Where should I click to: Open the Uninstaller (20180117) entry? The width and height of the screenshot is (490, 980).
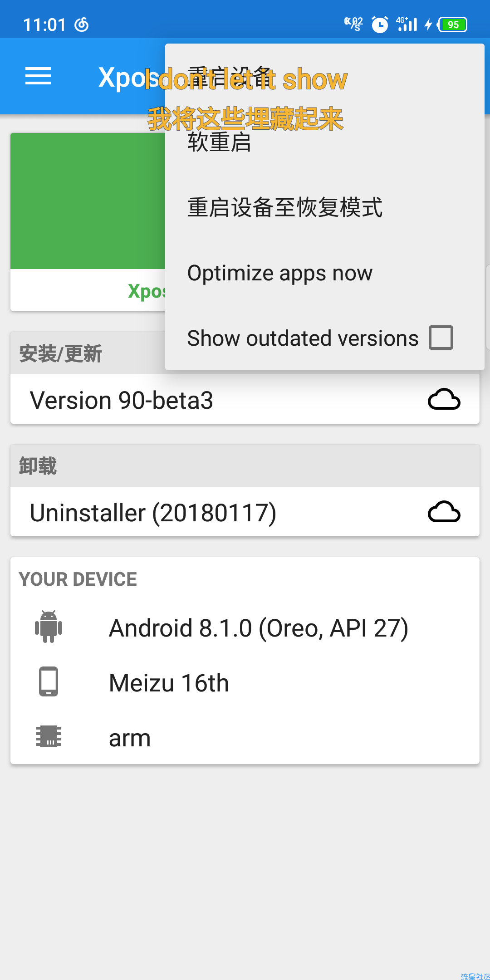click(x=245, y=512)
